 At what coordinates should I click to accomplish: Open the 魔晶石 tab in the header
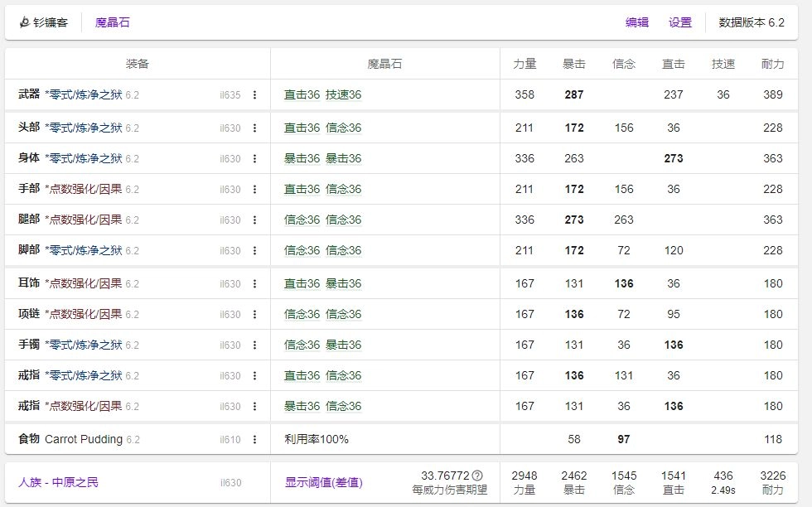tap(112, 23)
